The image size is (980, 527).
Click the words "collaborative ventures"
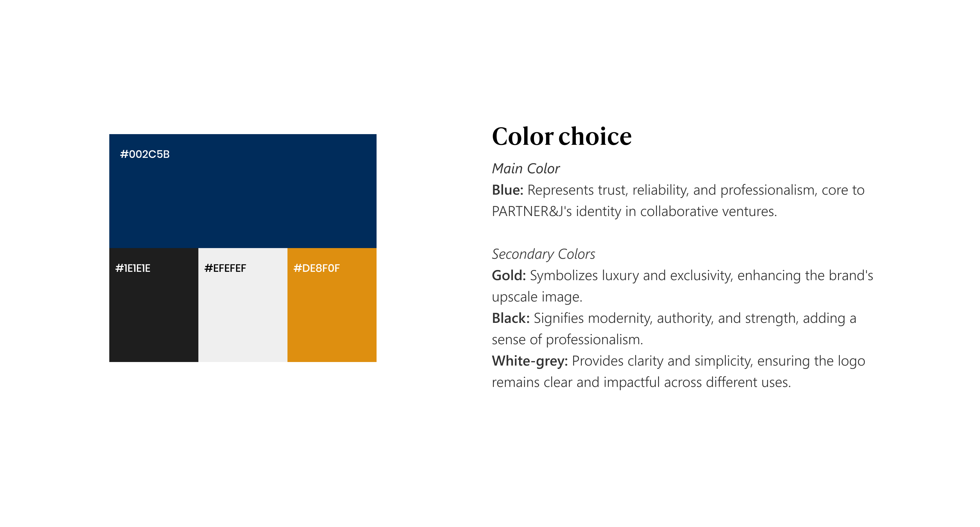click(x=708, y=211)
